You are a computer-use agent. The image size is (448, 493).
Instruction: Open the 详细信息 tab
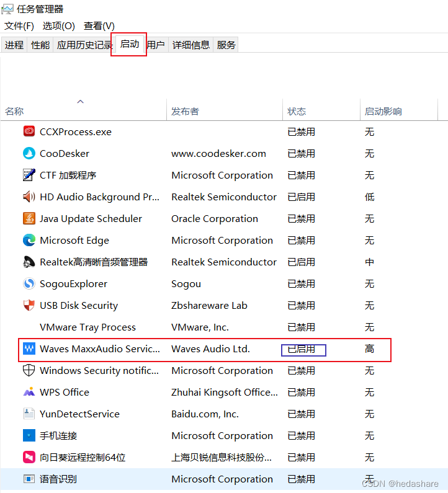(191, 45)
